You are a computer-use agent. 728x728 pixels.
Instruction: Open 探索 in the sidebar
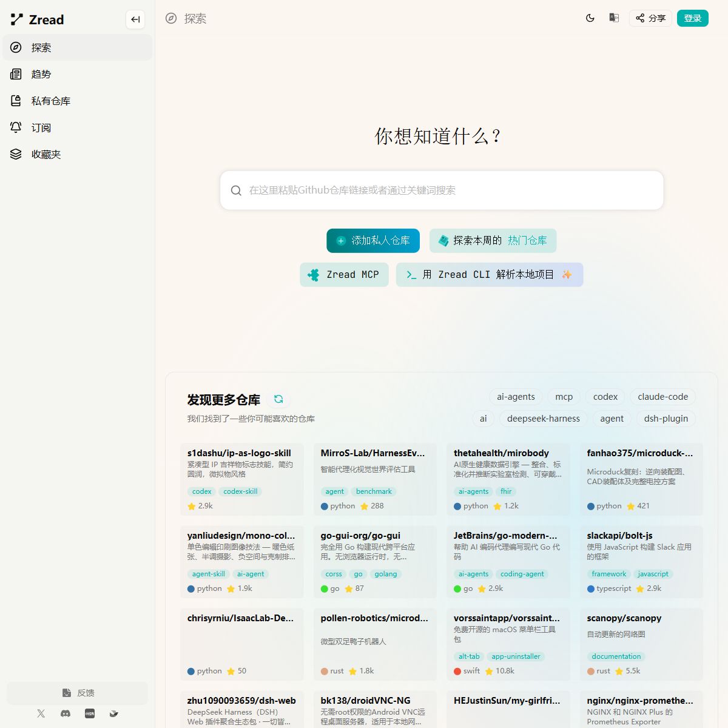point(78,47)
